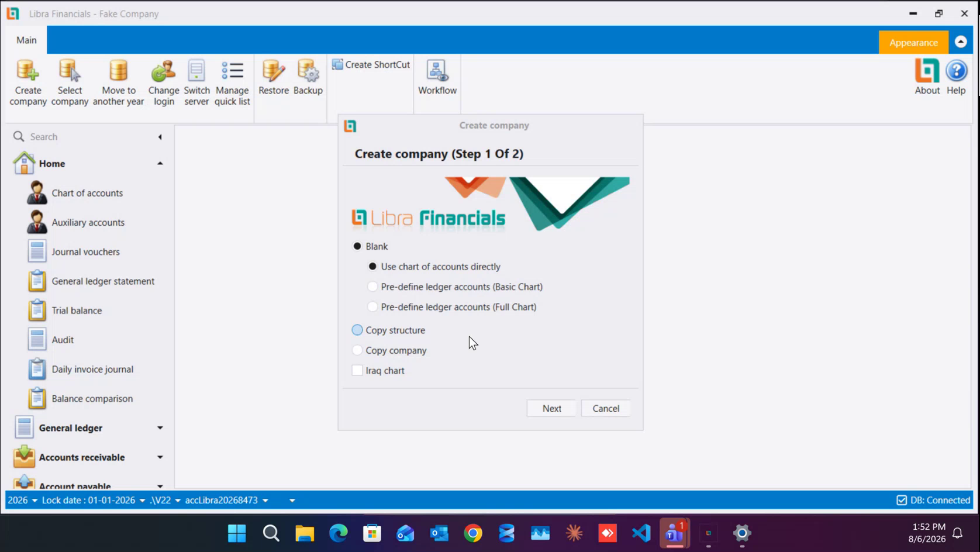Open Microsoft Store from the taskbar

click(372, 533)
